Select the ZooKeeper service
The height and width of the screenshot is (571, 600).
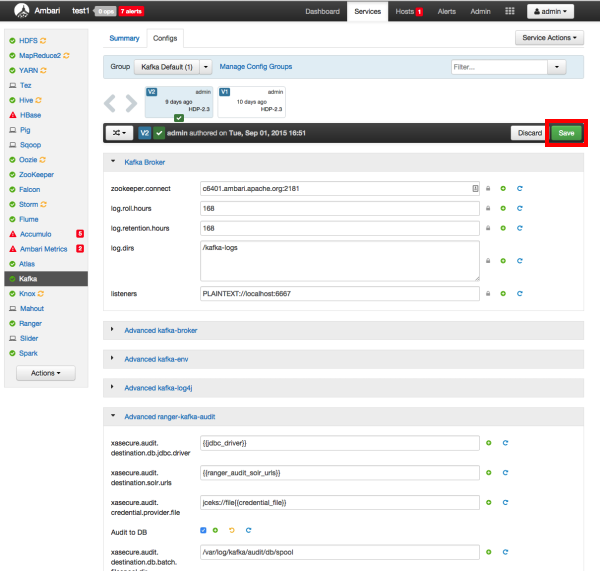(36, 175)
